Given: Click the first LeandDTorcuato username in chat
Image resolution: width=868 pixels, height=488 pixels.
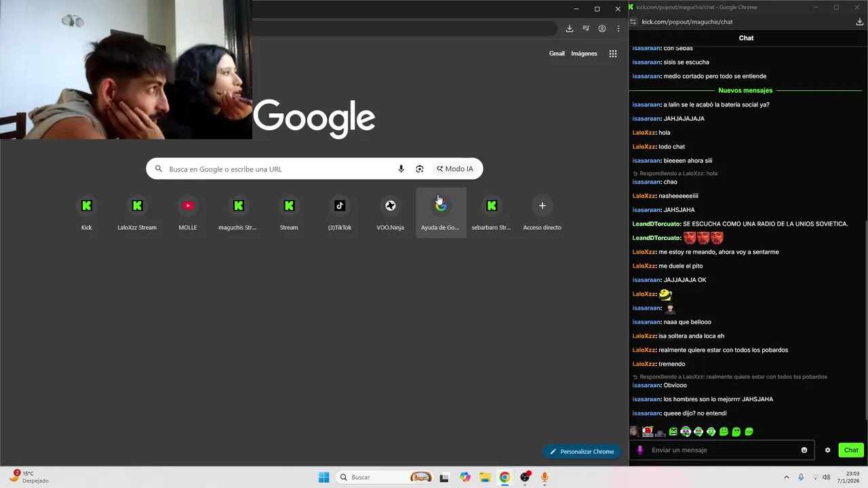Looking at the screenshot, I should coord(656,224).
